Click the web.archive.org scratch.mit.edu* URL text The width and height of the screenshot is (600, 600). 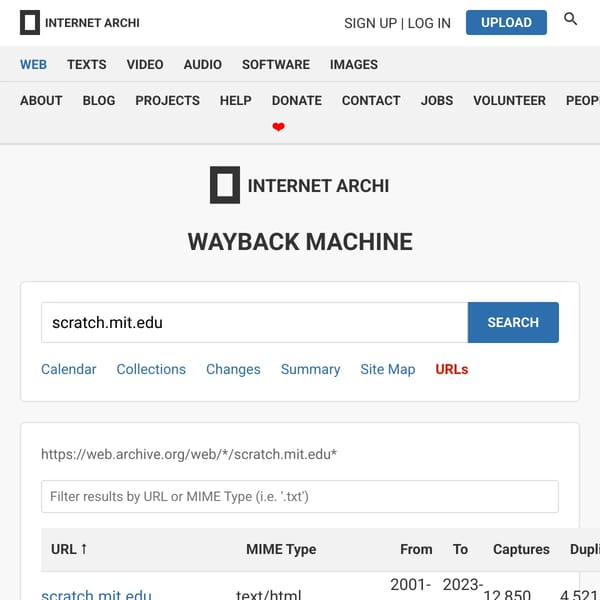coord(189,454)
